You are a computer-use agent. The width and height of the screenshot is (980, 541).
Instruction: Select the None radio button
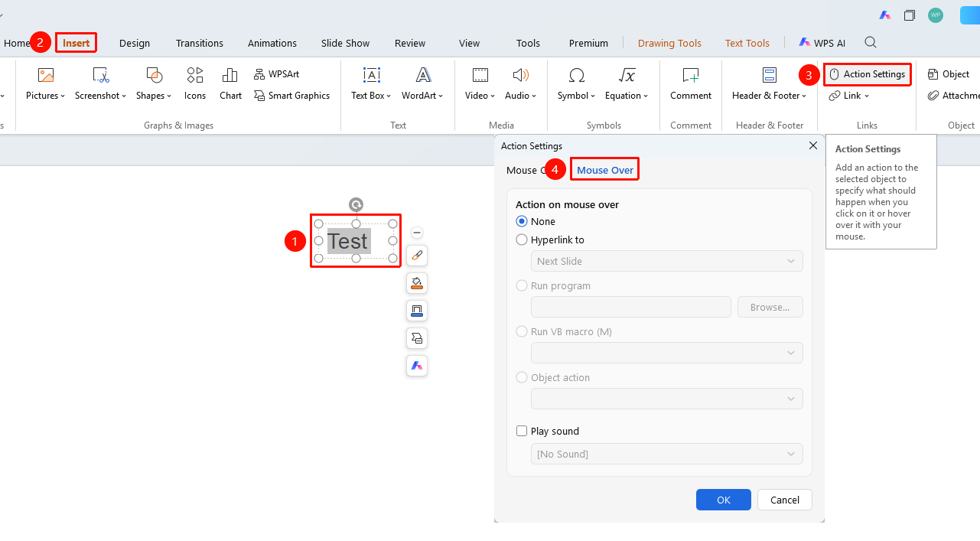[522, 221]
